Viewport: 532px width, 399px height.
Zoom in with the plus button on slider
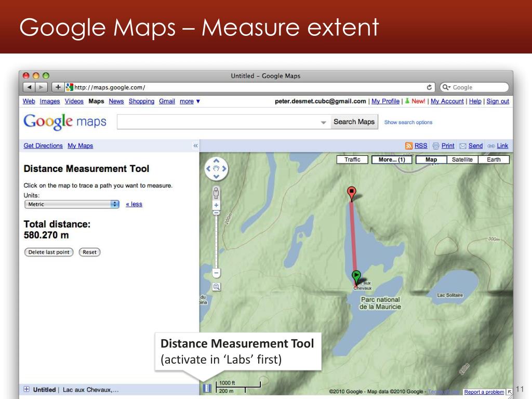click(x=216, y=205)
